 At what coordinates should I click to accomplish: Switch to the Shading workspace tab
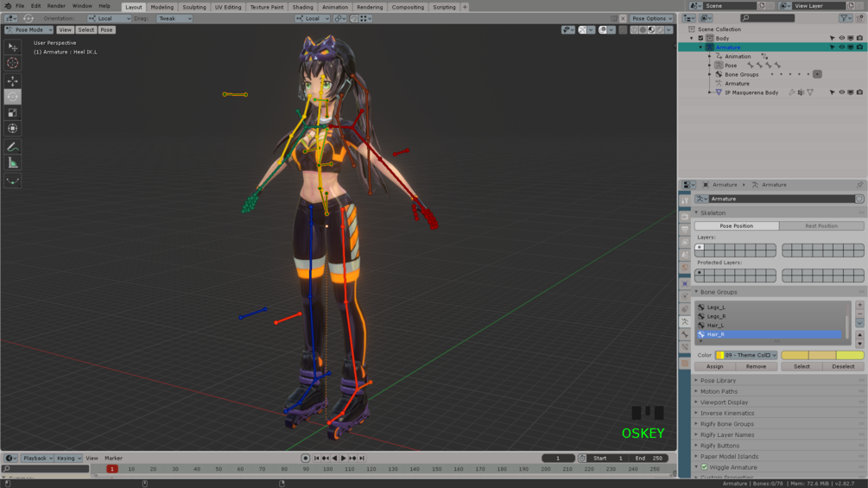pos(303,7)
